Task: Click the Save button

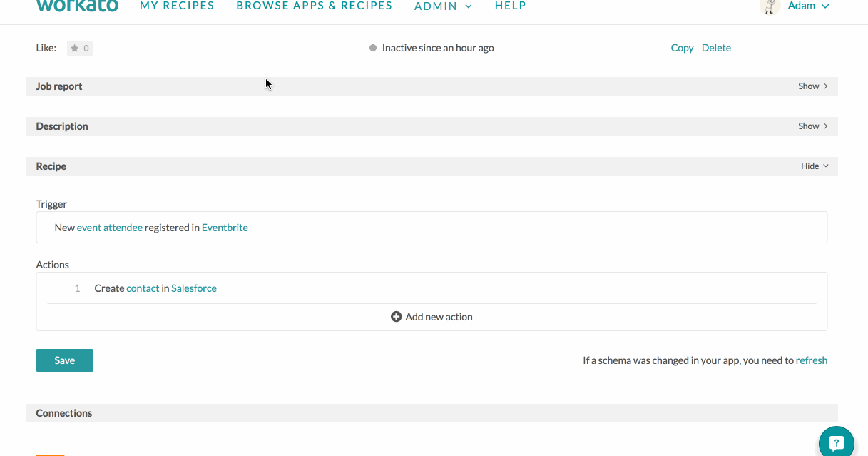Action: 65,360
